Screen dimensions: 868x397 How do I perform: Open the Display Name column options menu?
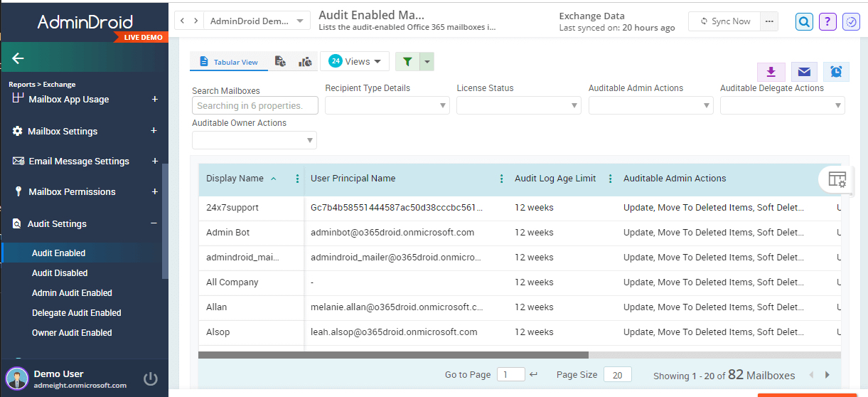coord(297,179)
